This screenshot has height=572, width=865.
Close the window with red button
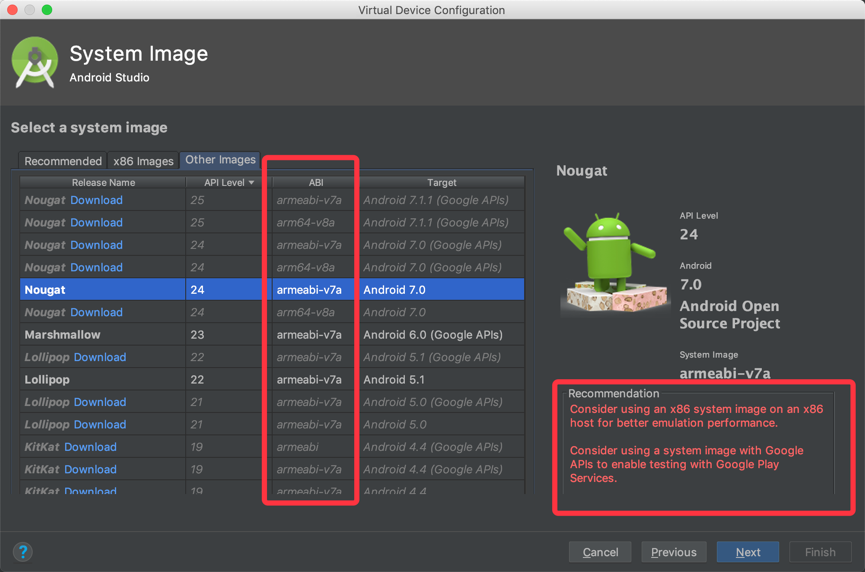tap(12, 9)
